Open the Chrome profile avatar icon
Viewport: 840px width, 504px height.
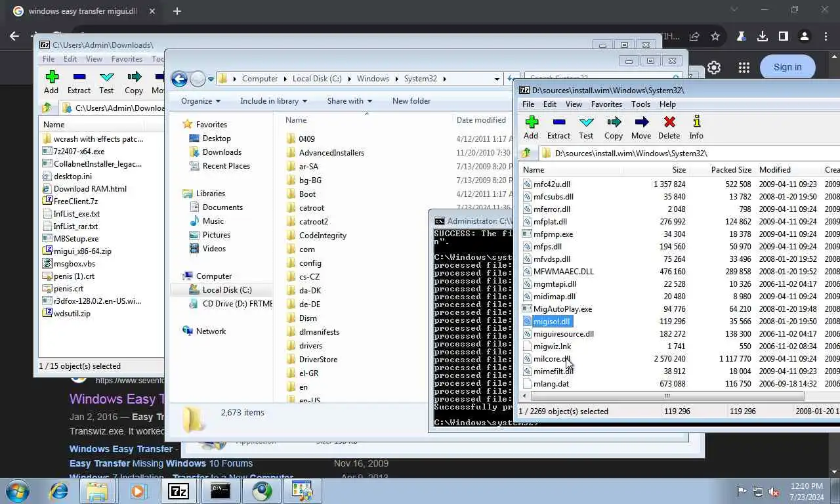(x=805, y=37)
